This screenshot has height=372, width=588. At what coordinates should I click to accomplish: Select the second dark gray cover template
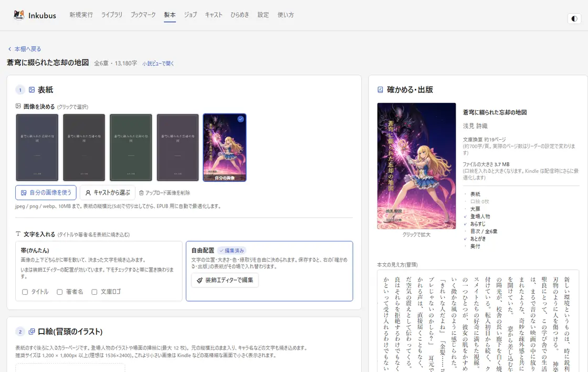point(84,148)
